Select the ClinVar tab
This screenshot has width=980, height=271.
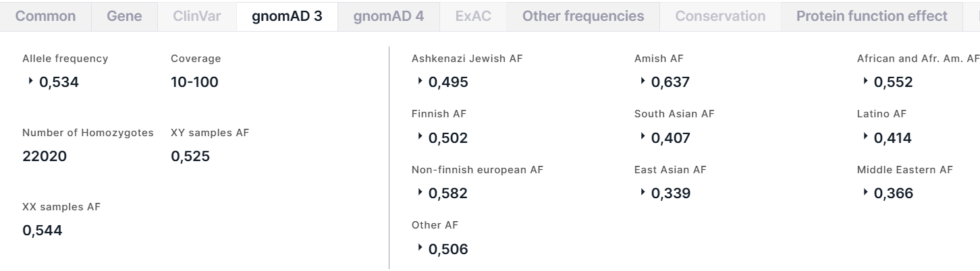197,16
